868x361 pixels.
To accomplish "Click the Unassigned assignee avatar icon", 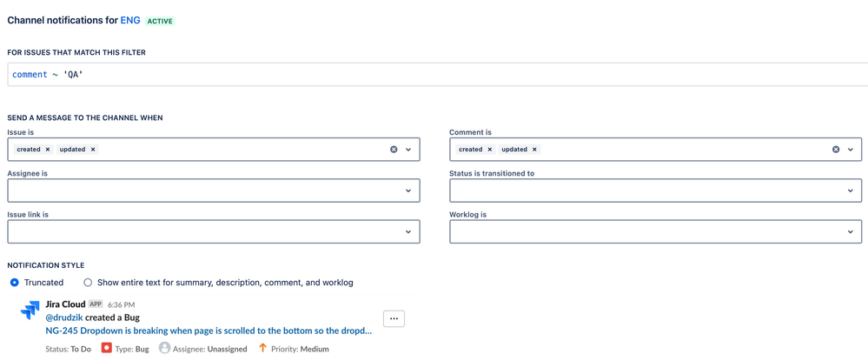I will tap(164, 348).
